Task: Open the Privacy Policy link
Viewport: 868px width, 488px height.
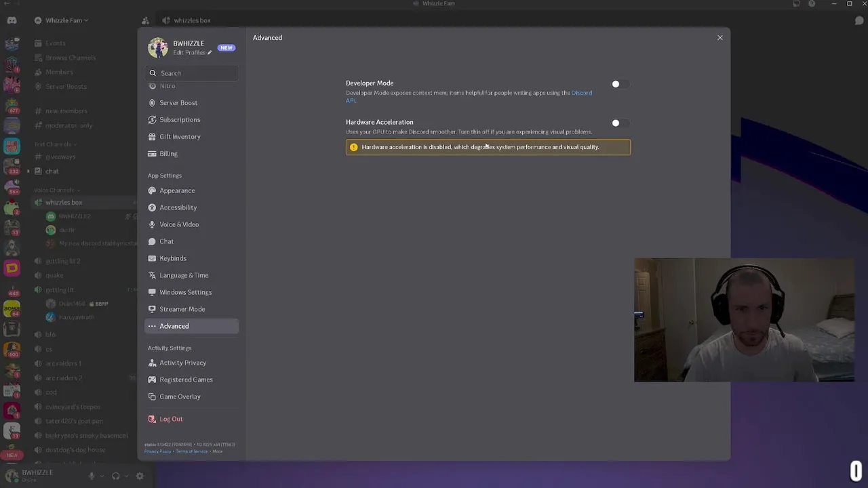Action: (x=157, y=451)
